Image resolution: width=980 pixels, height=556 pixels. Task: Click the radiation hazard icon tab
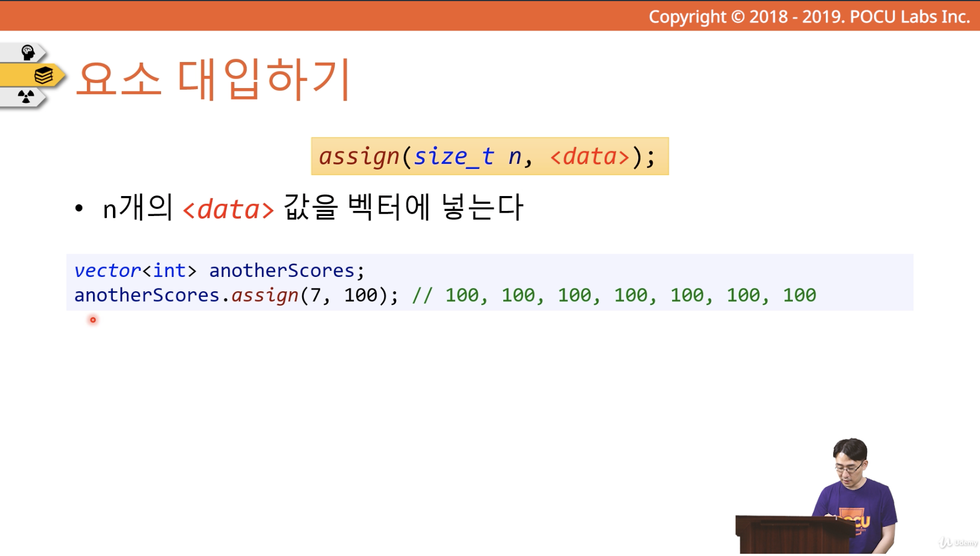tap(24, 97)
